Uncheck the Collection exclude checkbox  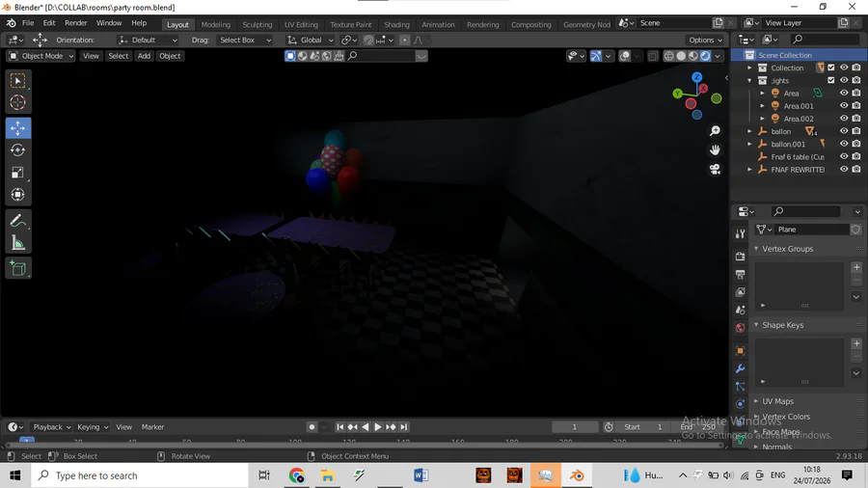(831, 68)
